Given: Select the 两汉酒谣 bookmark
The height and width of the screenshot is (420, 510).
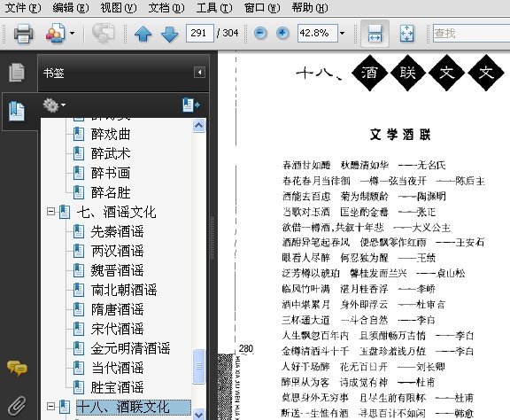Looking at the screenshot, I should 117,251.
